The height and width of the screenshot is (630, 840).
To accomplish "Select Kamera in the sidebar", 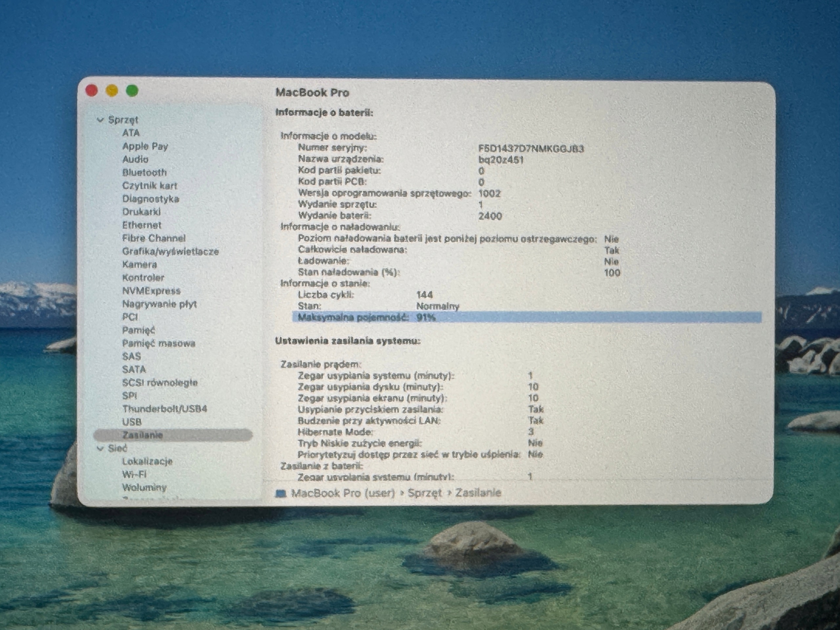I will click(139, 264).
